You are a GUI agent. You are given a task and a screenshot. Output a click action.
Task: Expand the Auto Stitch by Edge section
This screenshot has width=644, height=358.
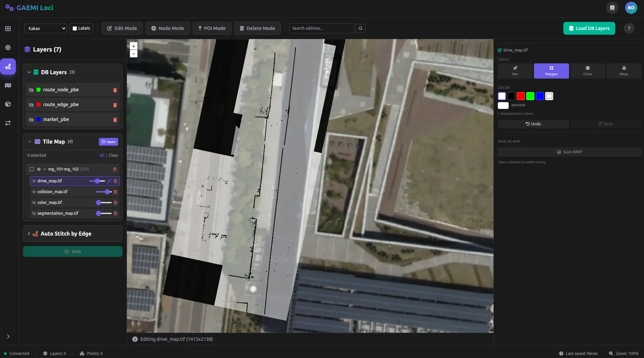29,234
